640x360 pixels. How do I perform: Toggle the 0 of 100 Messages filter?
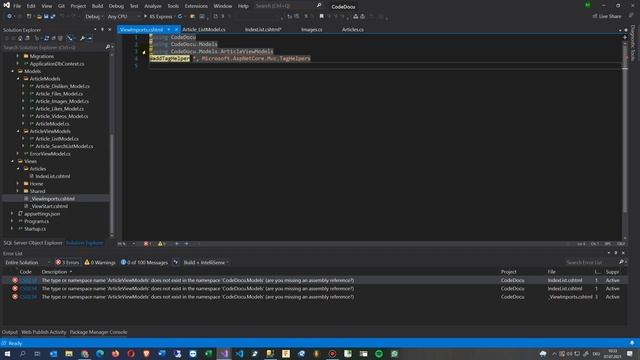tap(144, 262)
